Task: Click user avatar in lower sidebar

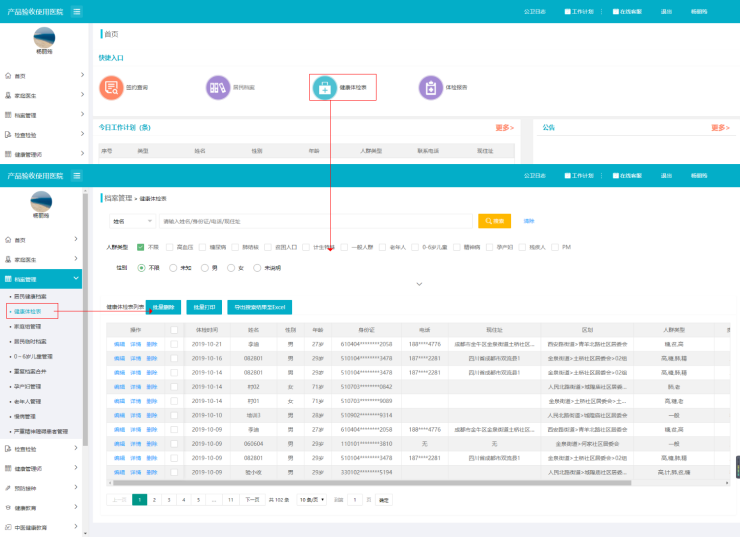Action: (x=43, y=200)
